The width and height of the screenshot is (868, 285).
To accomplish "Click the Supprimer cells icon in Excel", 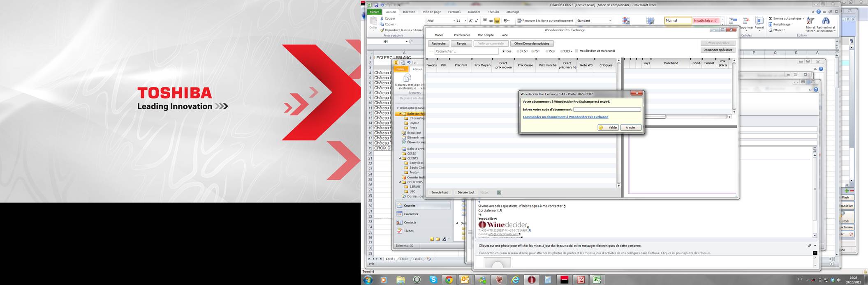I will point(746,21).
